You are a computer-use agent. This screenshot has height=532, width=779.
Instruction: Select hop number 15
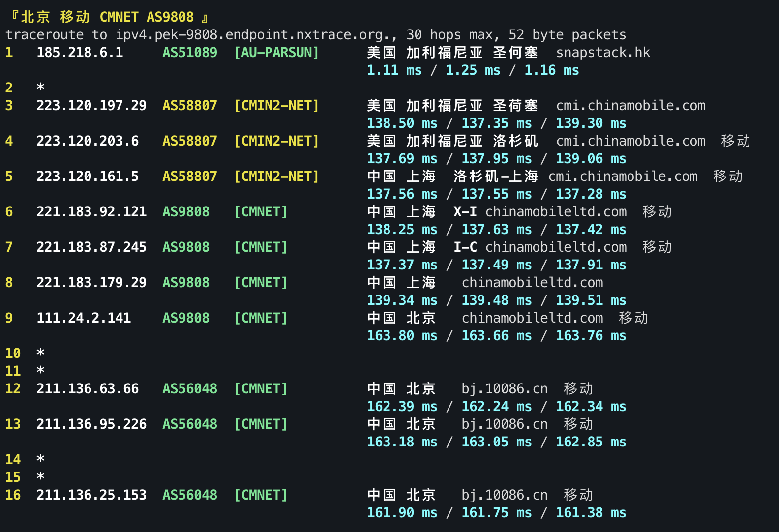coord(13,477)
